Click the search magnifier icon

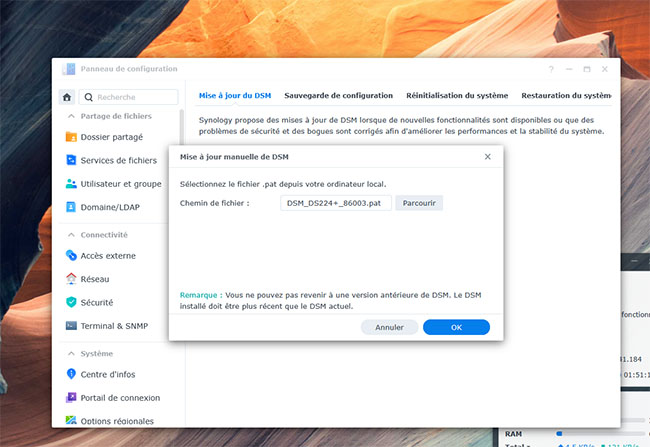[88, 97]
